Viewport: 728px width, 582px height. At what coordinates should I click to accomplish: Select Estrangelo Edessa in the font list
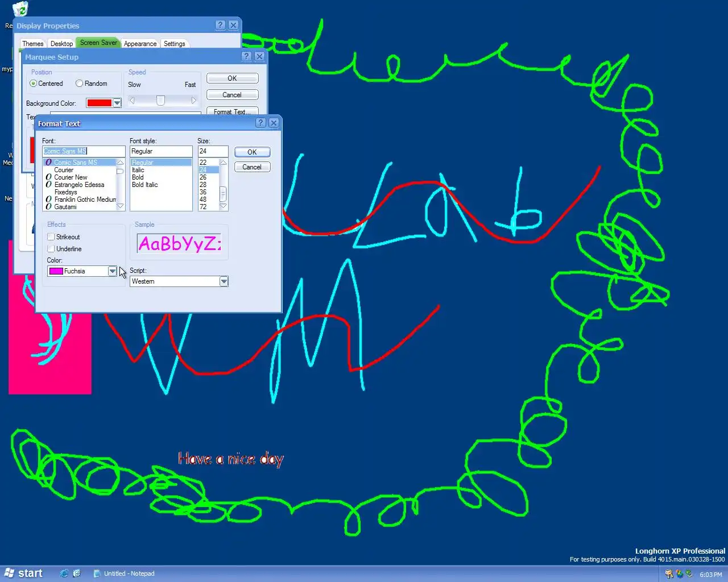(80, 185)
